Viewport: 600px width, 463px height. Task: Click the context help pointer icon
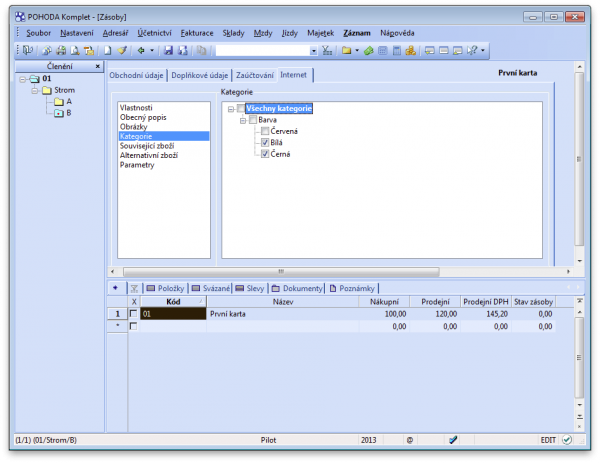pyautogui.click(x=472, y=50)
